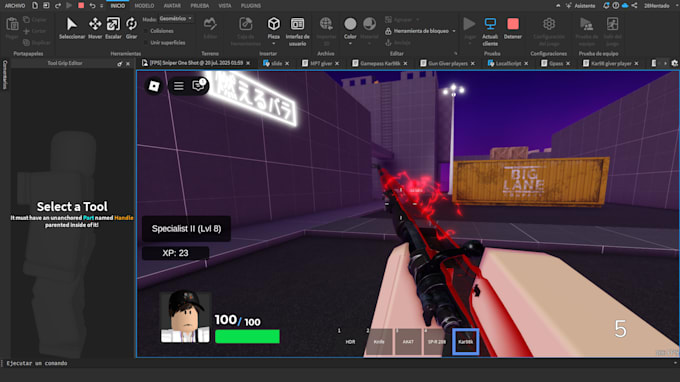The image size is (680, 382).
Task: Select the Seleccionar arrow tool
Action: 72,28
